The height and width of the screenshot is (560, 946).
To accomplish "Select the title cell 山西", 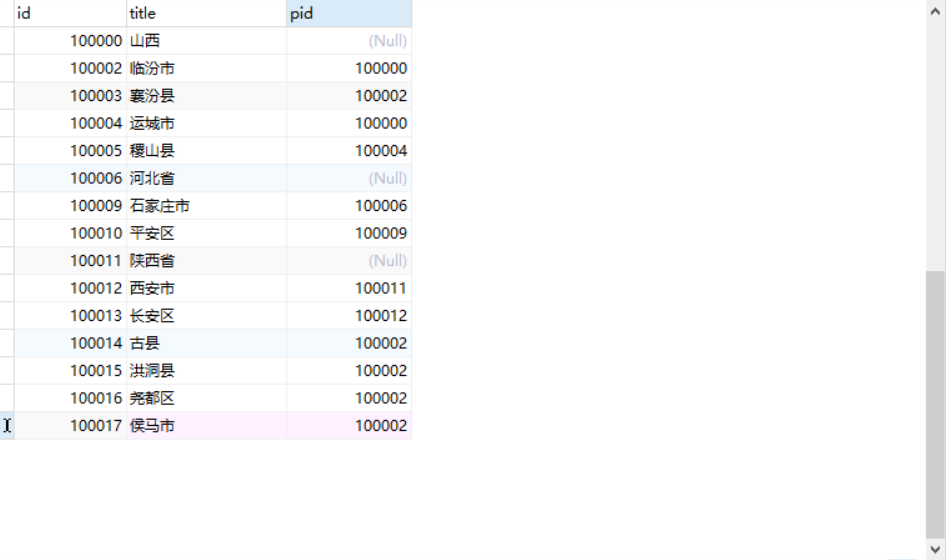I will 206,41.
